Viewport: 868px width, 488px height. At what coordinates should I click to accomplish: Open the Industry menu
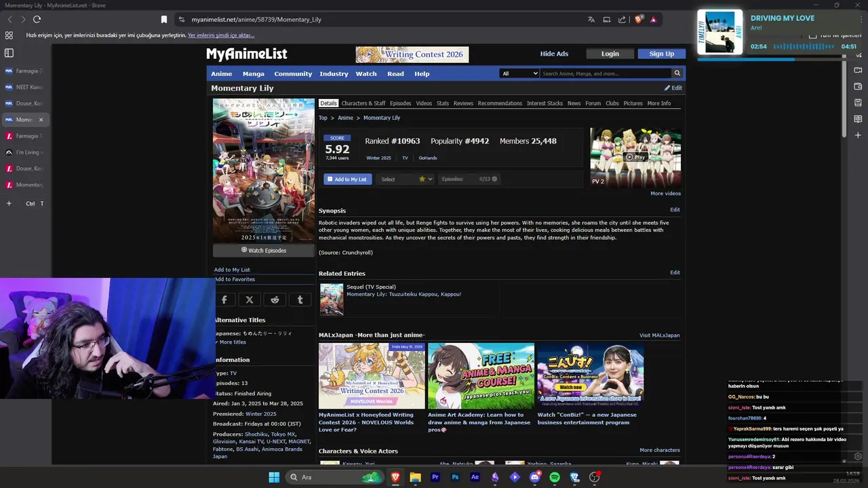click(x=334, y=74)
